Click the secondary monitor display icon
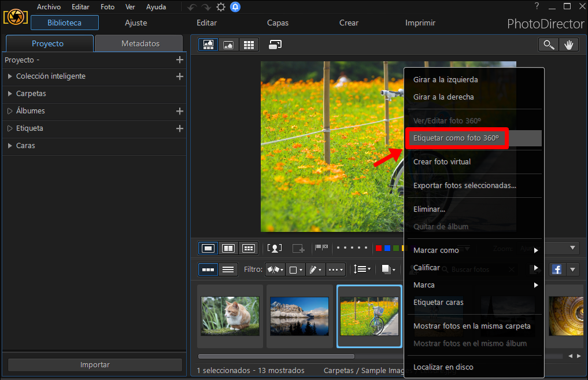The height and width of the screenshot is (380, 588). (x=275, y=45)
